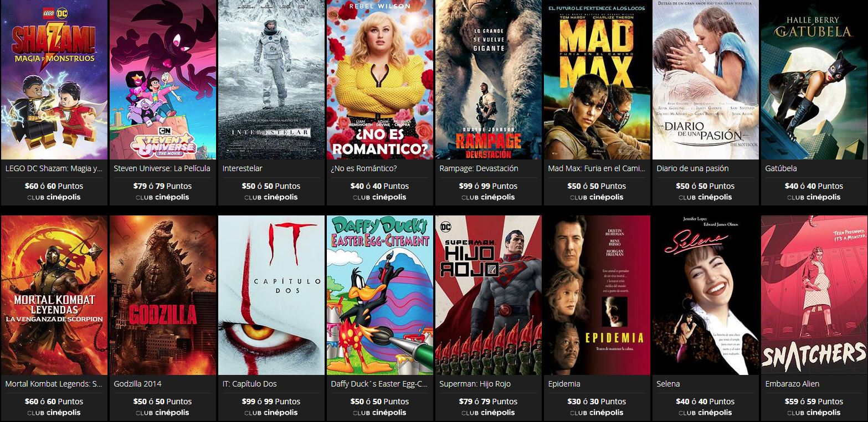Viewport: 868px width, 422px height.
Task: Open the IT Capítulo Dos poster
Action: pos(271,295)
